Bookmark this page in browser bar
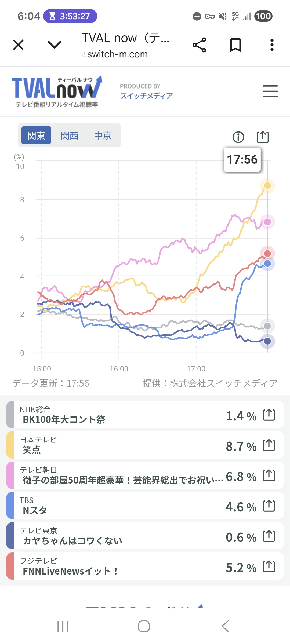Screen dimensions: 290x644 coord(235,45)
